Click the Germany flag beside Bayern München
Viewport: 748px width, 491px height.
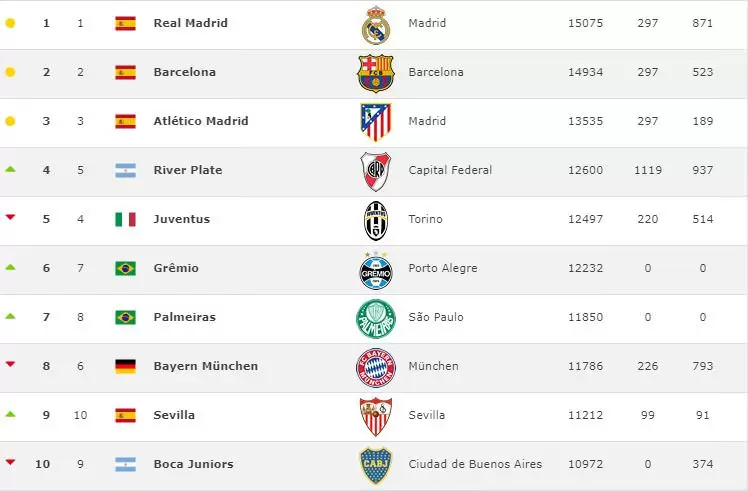[125, 367]
